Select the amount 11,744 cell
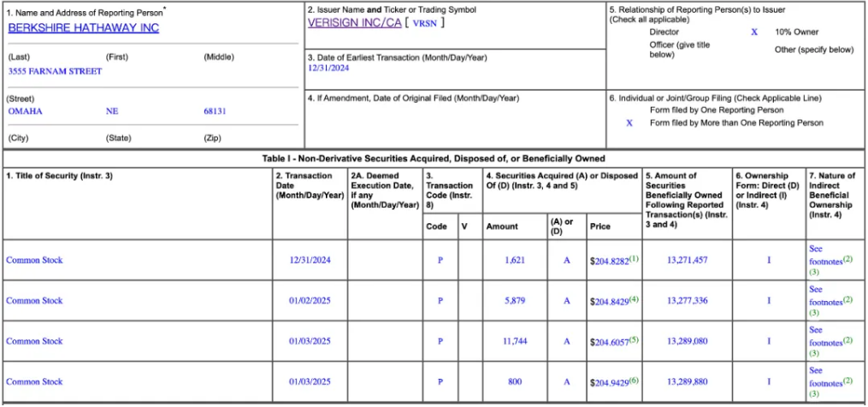868x407 pixels. (515, 341)
